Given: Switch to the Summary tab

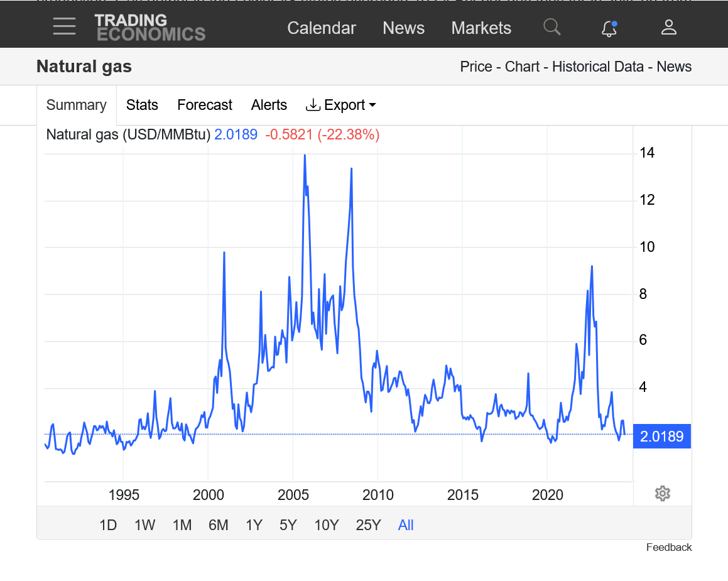Looking at the screenshot, I should click(x=77, y=105).
